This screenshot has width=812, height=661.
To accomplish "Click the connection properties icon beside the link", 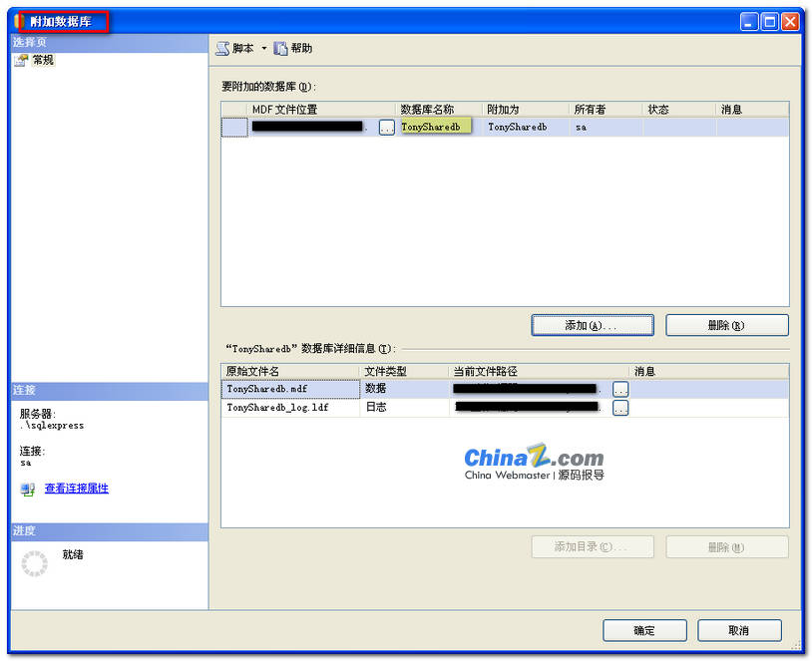I will (x=28, y=489).
